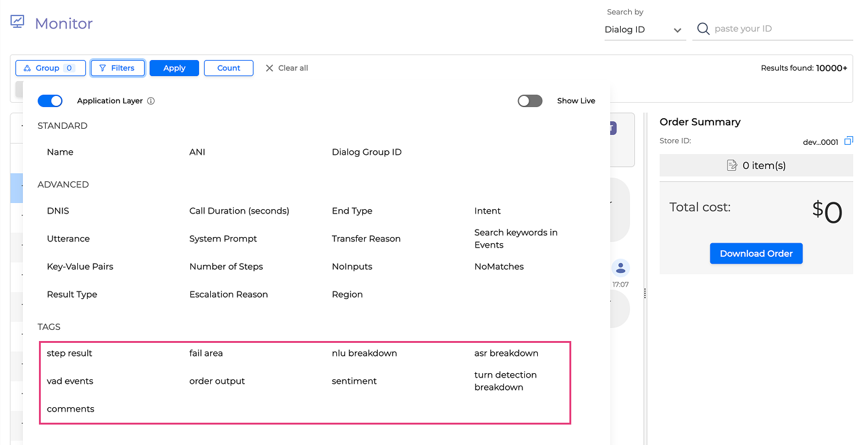The height and width of the screenshot is (445, 868).
Task: Click the Count button
Action: pyautogui.click(x=228, y=68)
